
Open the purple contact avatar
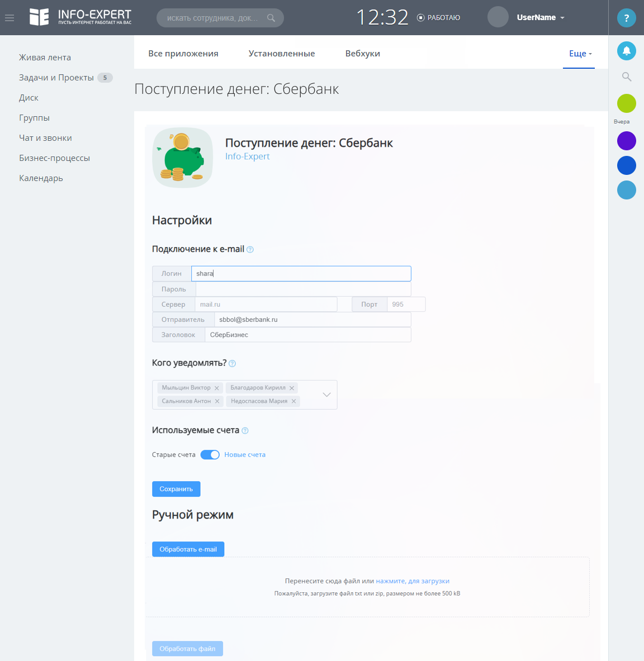(626, 141)
